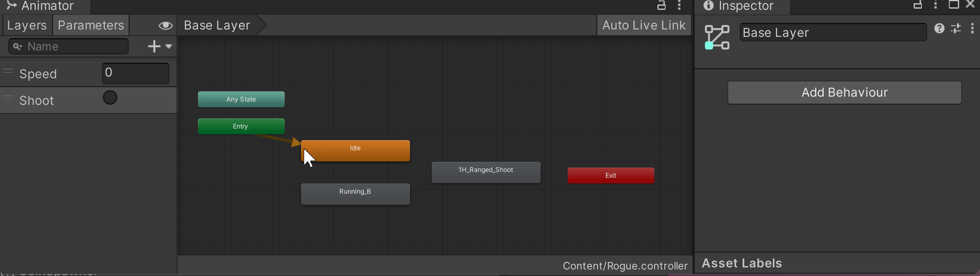Select the Running_B state node
980x276 pixels.
[355, 194]
